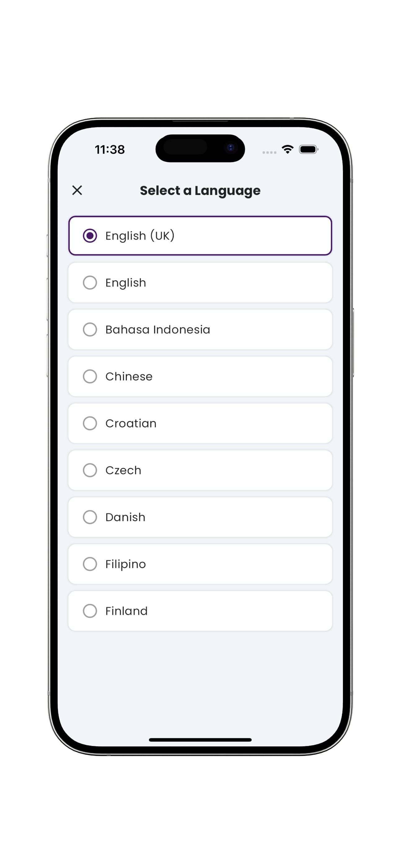Tap the Czech language row
Screen dimensions: 400x868
tap(200, 470)
